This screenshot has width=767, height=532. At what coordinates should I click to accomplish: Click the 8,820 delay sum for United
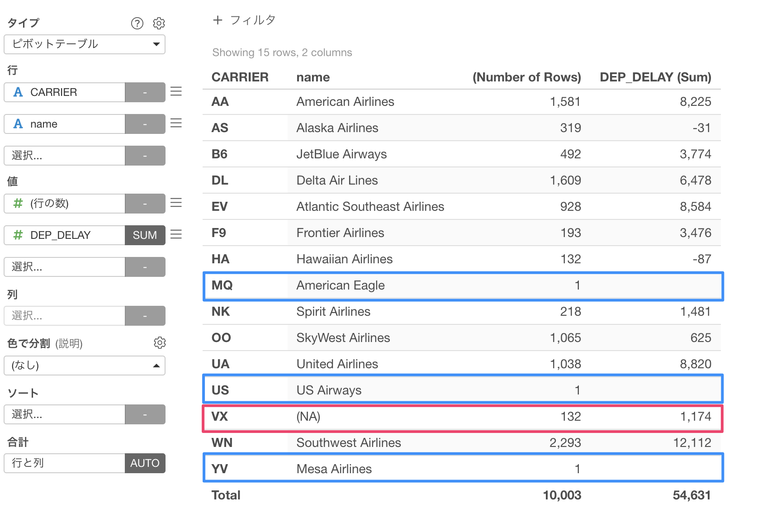tap(696, 364)
